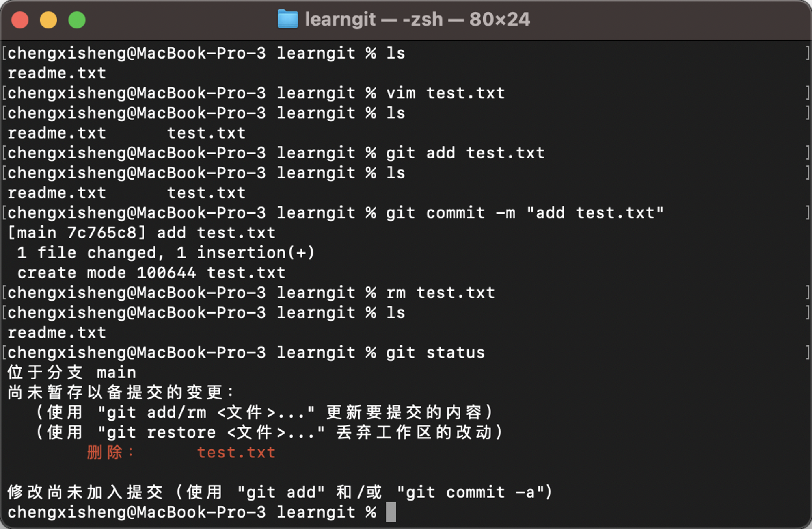Viewport: 812px width, 529px height.
Task: Click the red "test.txt" deleted file entry
Action: point(236,452)
